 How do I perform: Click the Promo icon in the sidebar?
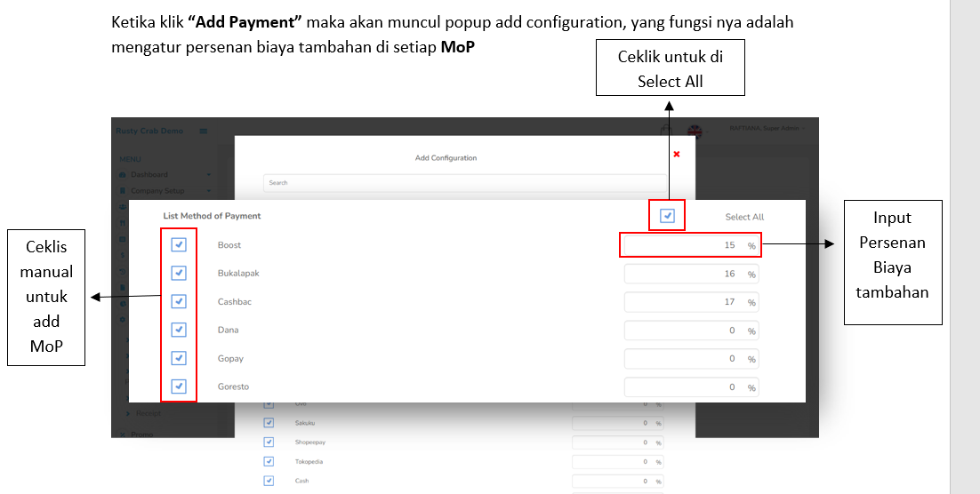pyautogui.click(x=123, y=434)
